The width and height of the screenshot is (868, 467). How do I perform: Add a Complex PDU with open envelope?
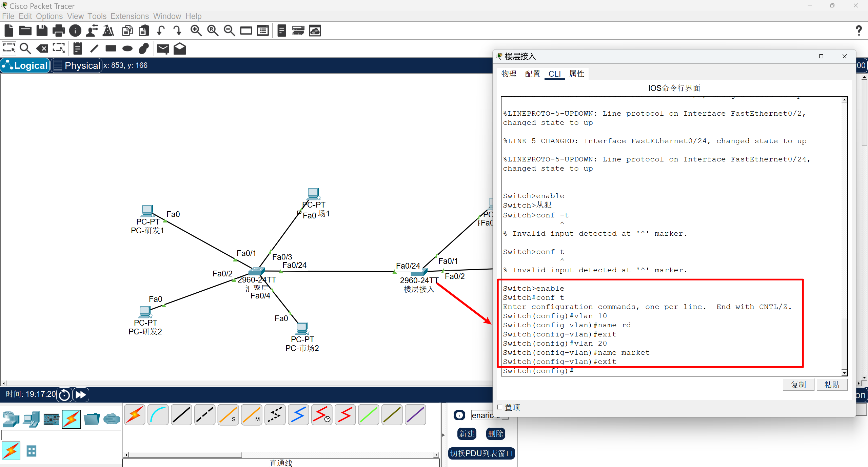[x=180, y=48]
